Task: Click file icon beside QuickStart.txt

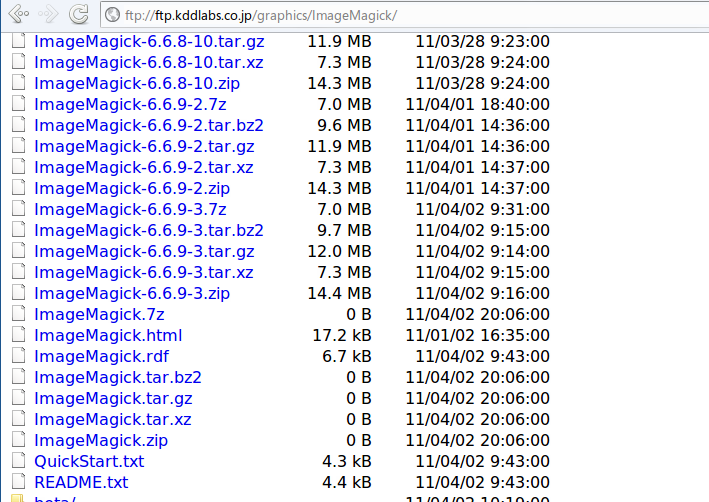Action: click(19, 461)
